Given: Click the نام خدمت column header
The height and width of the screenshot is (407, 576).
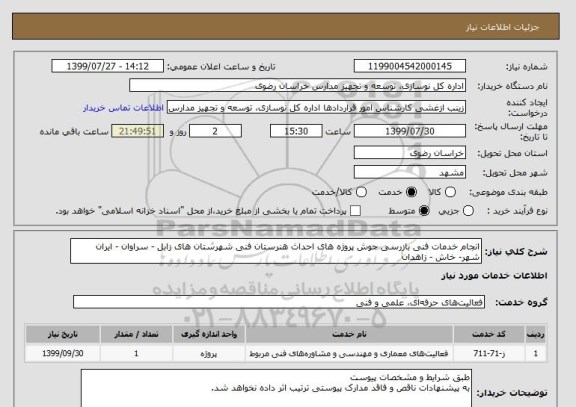Looking at the screenshot, I should point(349,334).
